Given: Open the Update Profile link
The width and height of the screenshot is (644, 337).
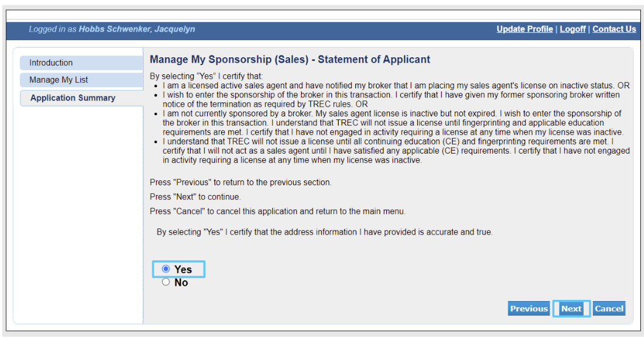Looking at the screenshot, I should tap(525, 29).
